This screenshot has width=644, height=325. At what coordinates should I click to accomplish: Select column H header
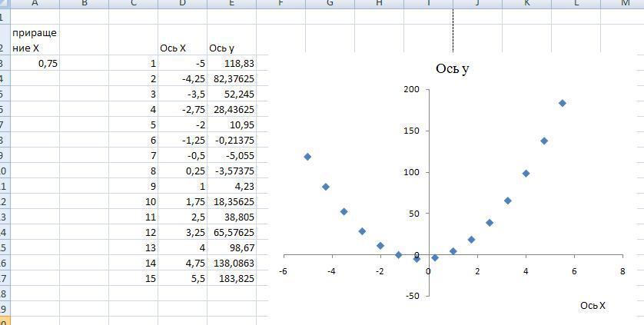point(379,3)
